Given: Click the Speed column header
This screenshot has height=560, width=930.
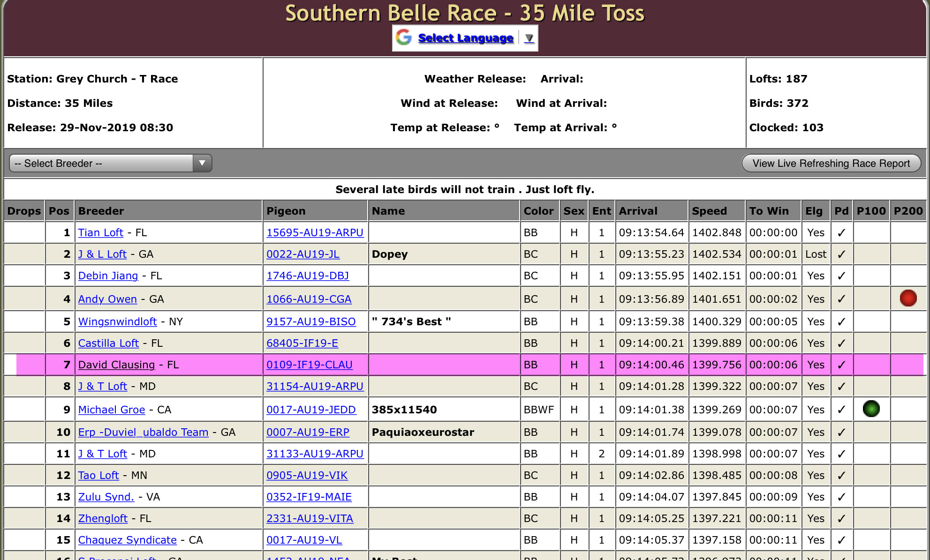Looking at the screenshot, I should [709, 211].
